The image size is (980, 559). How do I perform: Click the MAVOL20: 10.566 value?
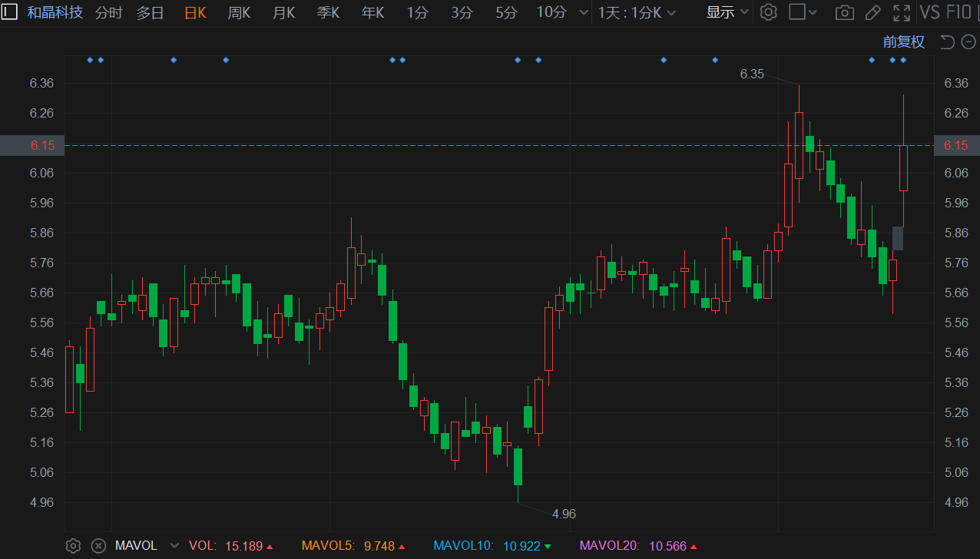pos(639,546)
